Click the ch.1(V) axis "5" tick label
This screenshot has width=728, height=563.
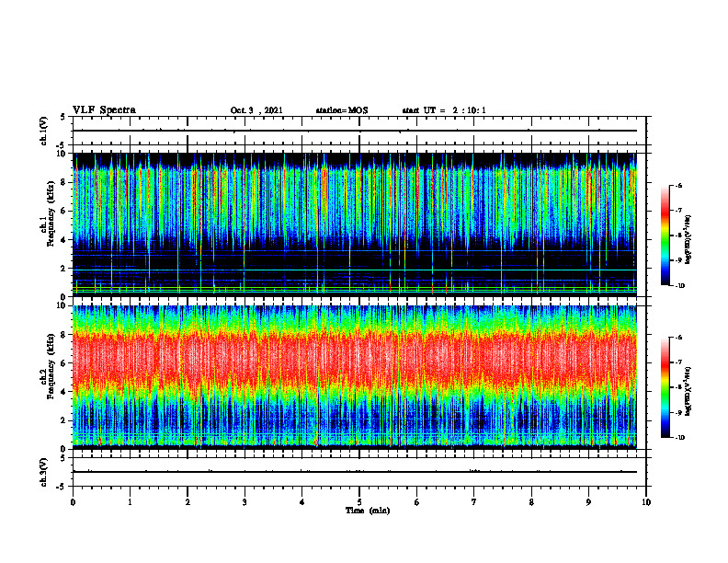point(63,117)
